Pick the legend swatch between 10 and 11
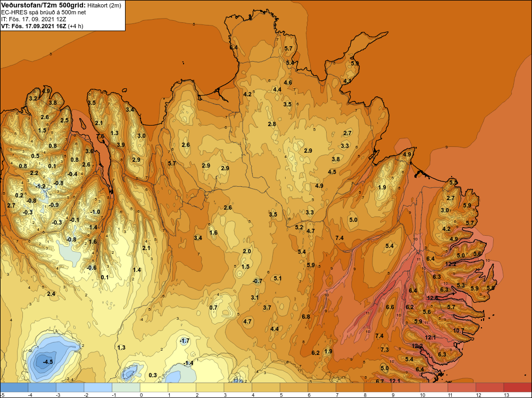This screenshot has width=532, height=398. click(x=434, y=387)
